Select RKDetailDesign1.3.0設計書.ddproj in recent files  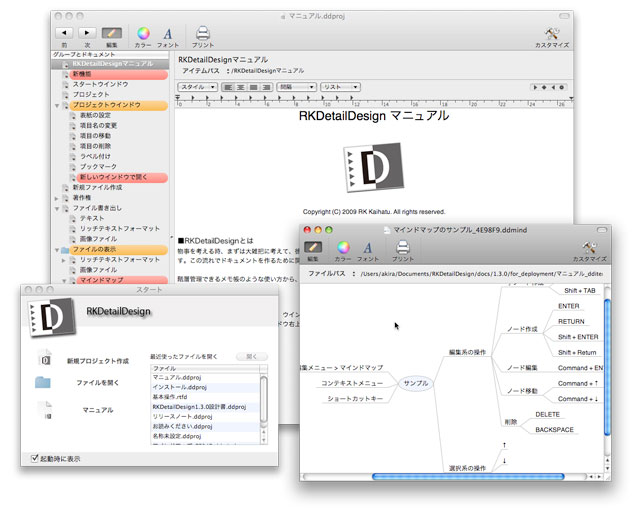click(x=205, y=407)
